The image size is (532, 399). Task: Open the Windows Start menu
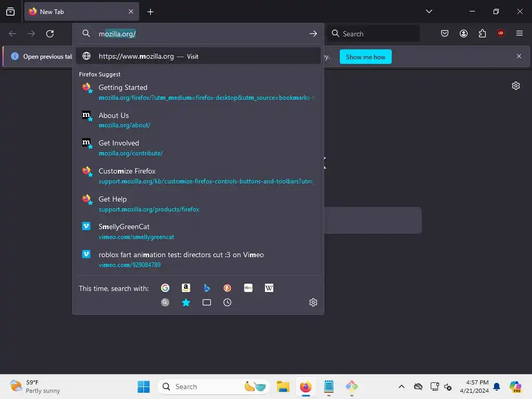(143, 387)
